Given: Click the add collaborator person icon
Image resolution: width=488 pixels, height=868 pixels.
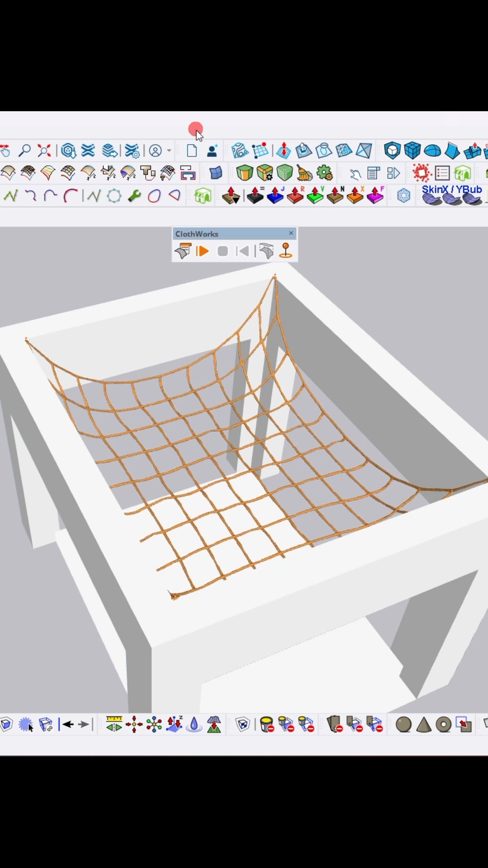Looking at the screenshot, I should pos(212,151).
